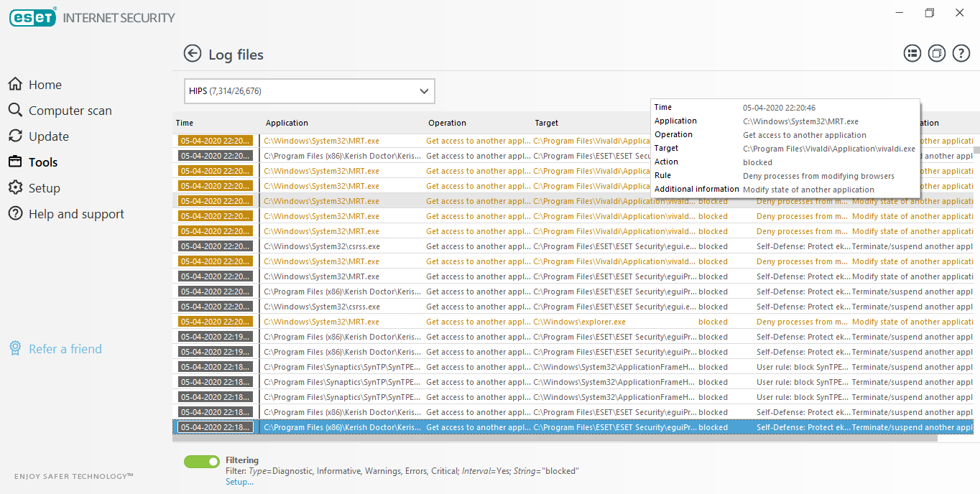
Task: Open filter Setup... link
Action: pyautogui.click(x=239, y=482)
